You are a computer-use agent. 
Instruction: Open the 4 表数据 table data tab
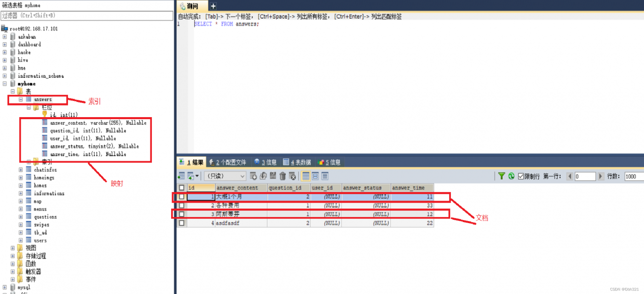[x=297, y=162]
